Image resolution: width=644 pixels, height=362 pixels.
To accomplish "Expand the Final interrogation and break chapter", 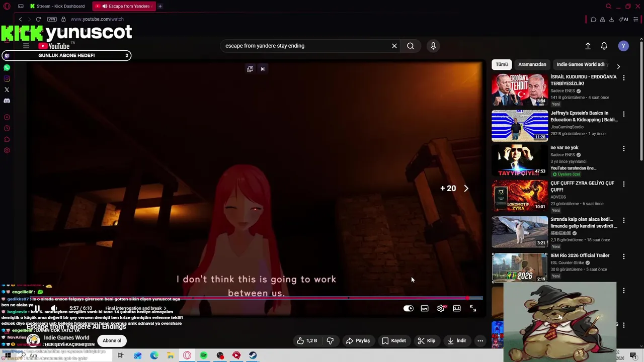I will click(x=136, y=308).
